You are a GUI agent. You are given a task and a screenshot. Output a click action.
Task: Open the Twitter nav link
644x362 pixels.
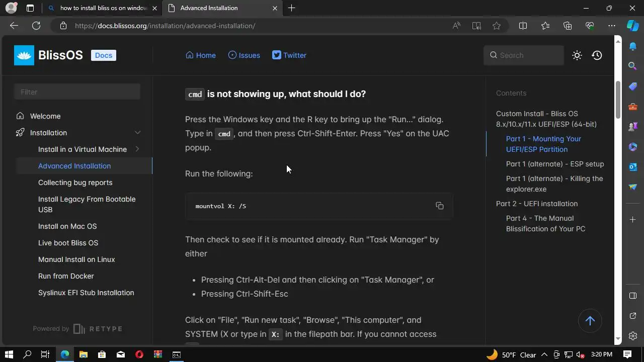pos(289,55)
